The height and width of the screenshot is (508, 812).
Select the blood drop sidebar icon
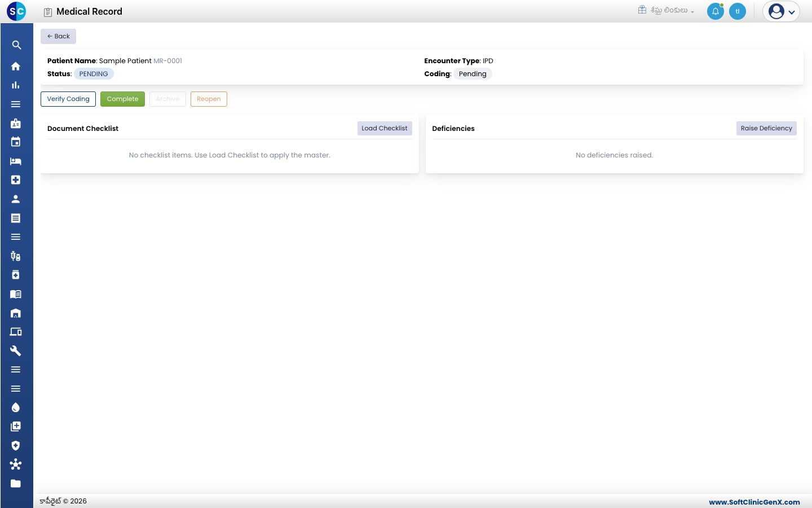[16, 408]
